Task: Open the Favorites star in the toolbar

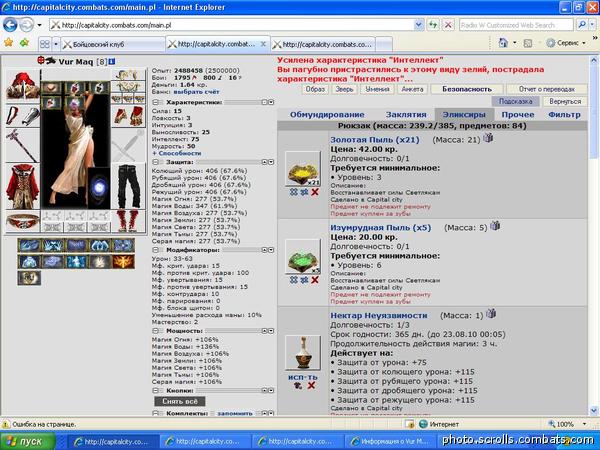Action: 8,43
